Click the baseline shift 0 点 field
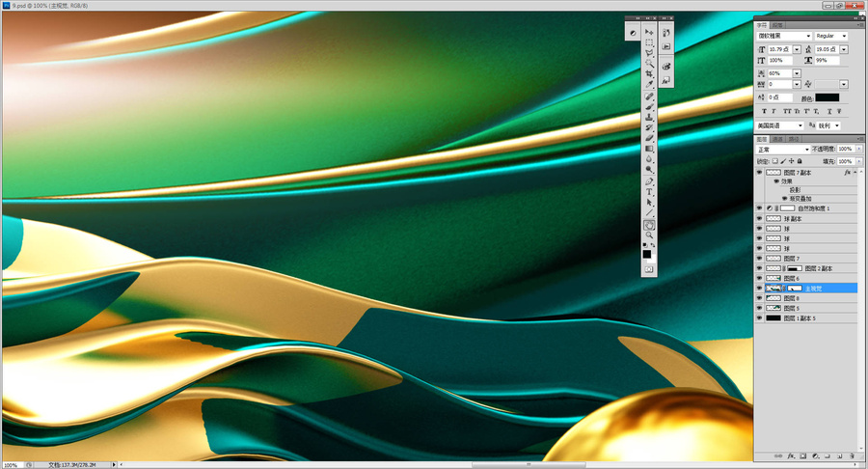868x469 pixels. (780, 97)
